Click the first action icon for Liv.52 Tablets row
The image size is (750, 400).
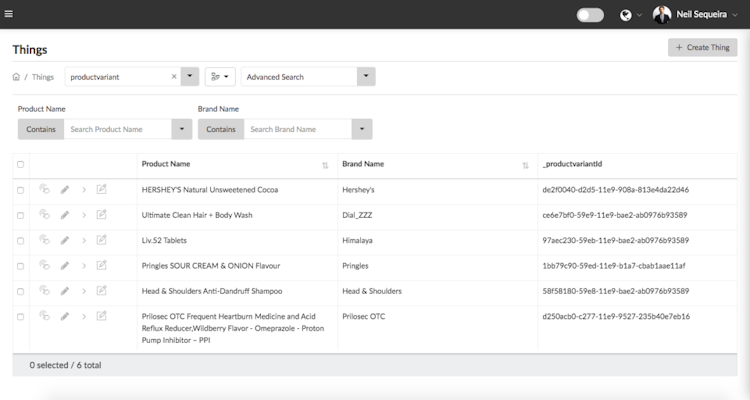(44, 240)
